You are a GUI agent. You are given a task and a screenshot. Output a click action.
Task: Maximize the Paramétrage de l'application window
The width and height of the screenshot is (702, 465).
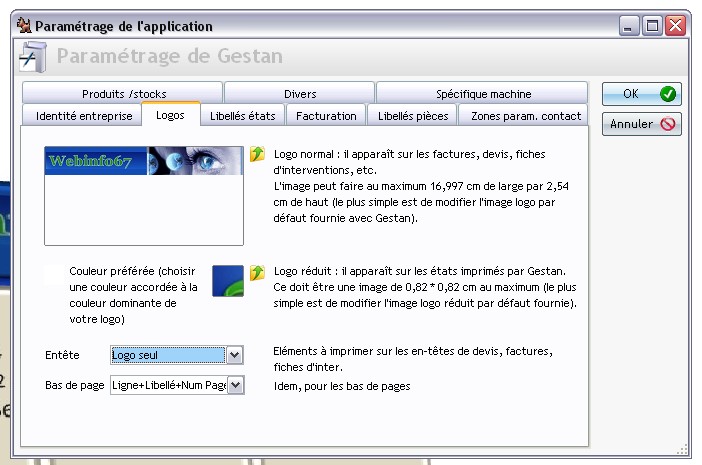[653, 25]
